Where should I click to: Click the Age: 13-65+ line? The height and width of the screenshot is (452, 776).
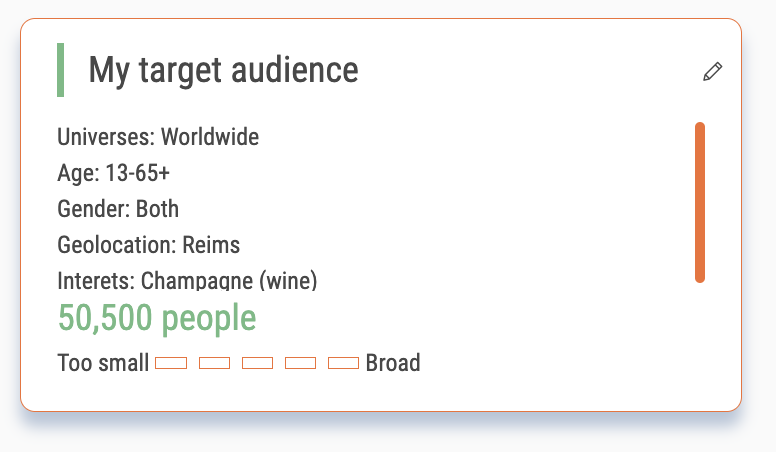point(113,173)
